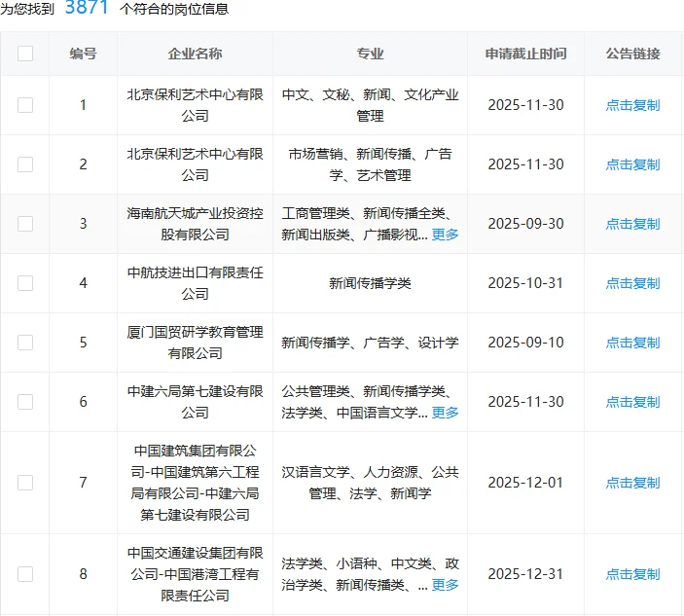This screenshot has height=616, width=684.
Task: Click the 申请截止时间 column header
Action: pos(525,54)
